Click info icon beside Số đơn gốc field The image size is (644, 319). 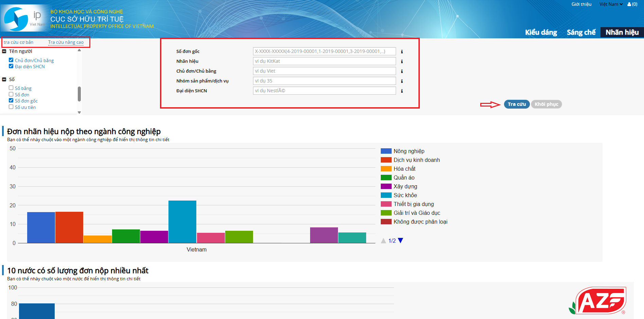pos(402,52)
